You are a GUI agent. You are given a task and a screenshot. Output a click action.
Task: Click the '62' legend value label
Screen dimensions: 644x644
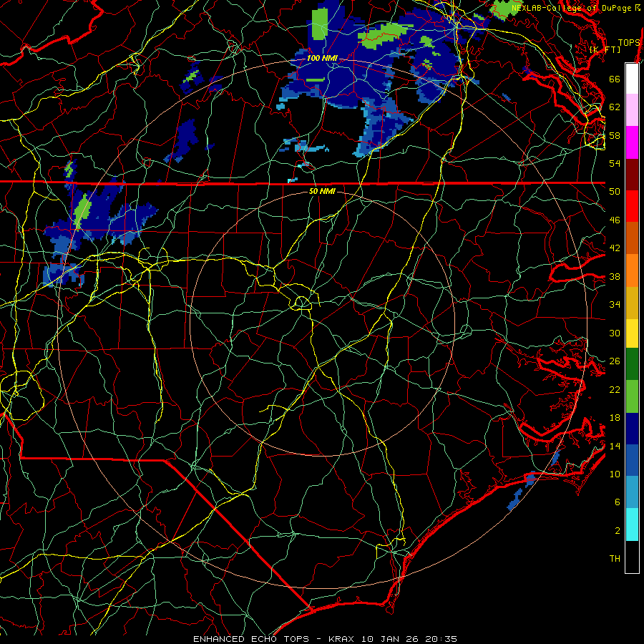click(x=615, y=107)
